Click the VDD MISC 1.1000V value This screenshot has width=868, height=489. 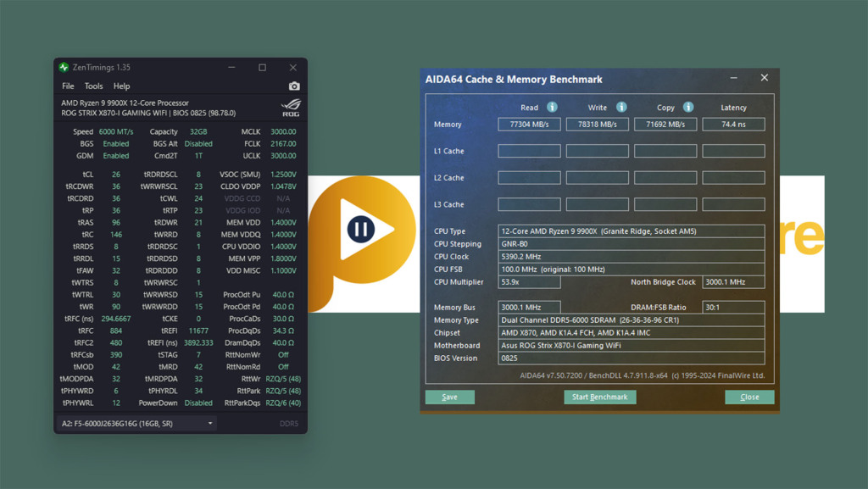pyautogui.click(x=283, y=270)
